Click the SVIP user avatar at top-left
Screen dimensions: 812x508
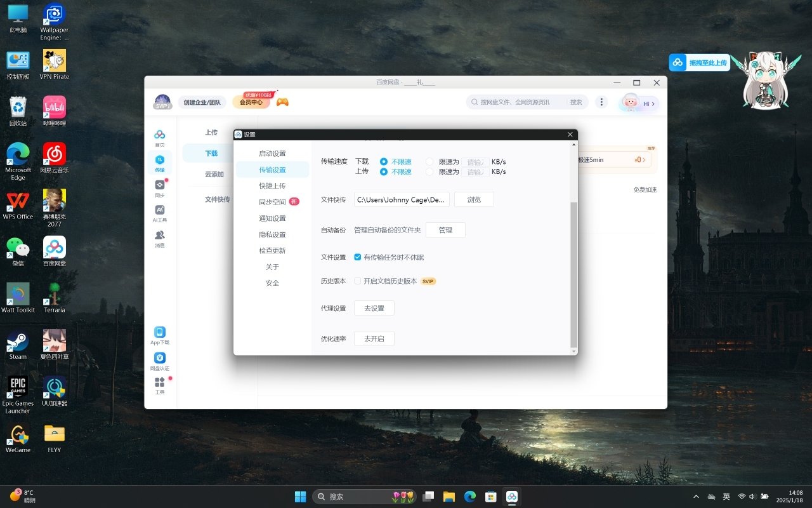click(x=162, y=102)
